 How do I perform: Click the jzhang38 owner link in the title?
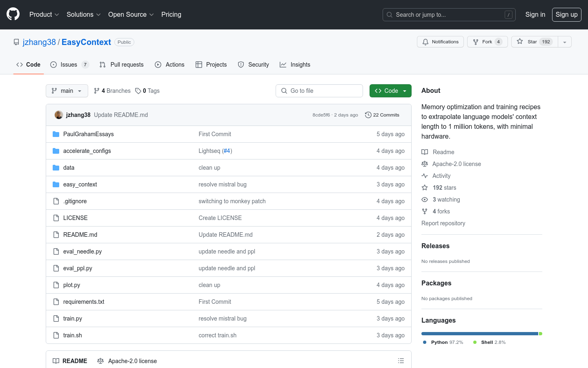pos(39,42)
